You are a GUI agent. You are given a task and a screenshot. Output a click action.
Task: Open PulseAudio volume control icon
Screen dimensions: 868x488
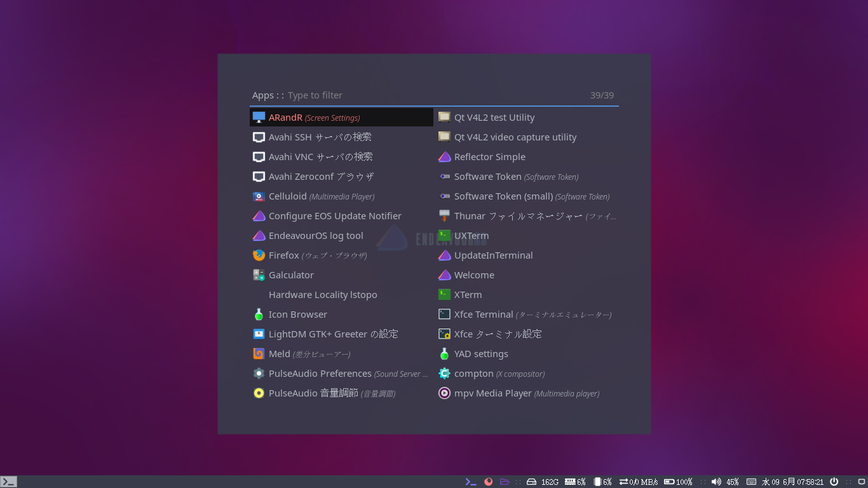click(259, 393)
